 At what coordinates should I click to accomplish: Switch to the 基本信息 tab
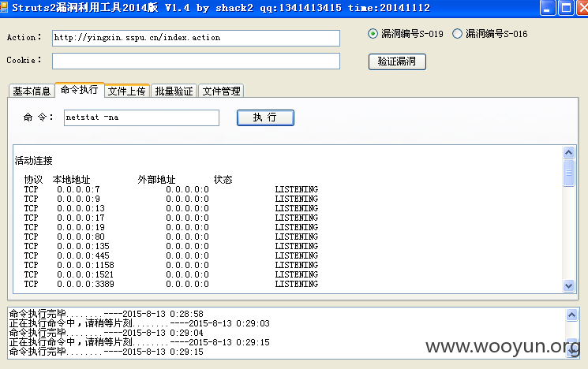32,91
